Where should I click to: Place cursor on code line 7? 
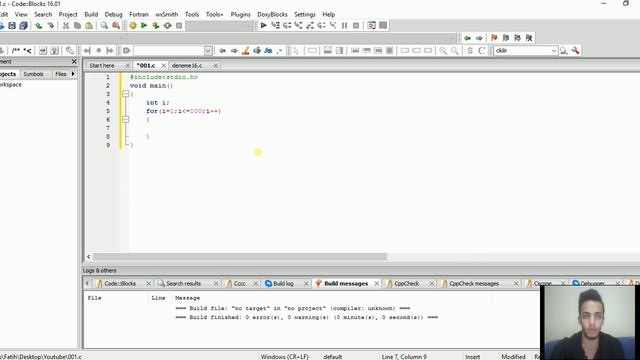click(384, 128)
